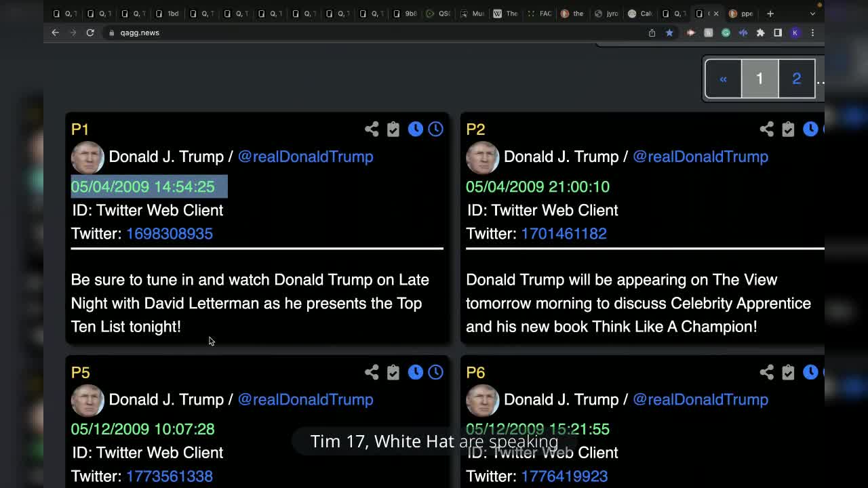Image resolution: width=868 pixels, height=488 pixels.
Task: Toggle browser side panel icon
Action: [778, 33]
